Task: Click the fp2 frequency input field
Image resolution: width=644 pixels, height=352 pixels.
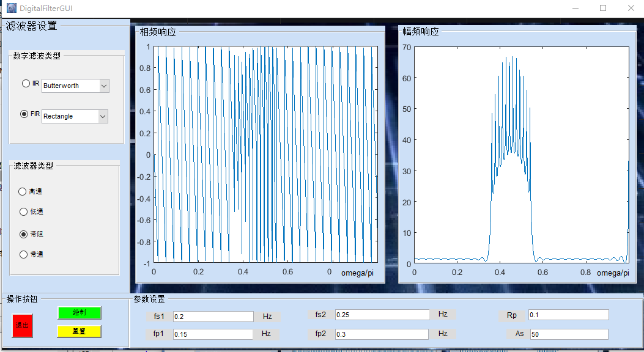Action: 382,334
